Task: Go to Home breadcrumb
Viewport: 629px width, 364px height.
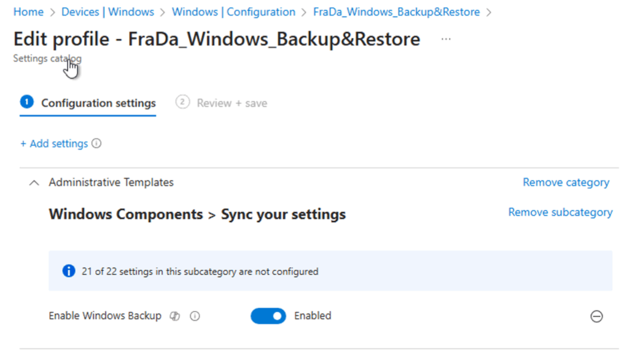Action: click(28, 12)
